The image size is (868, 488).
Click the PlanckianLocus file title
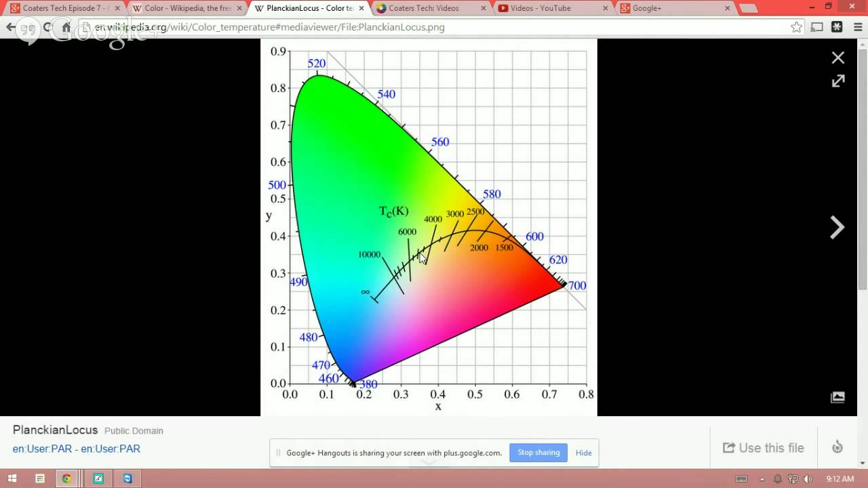55,430
